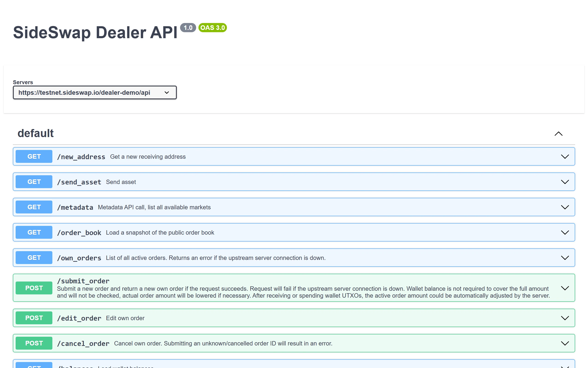Click the SideSwap Dealer API title

tap(95, 32)
